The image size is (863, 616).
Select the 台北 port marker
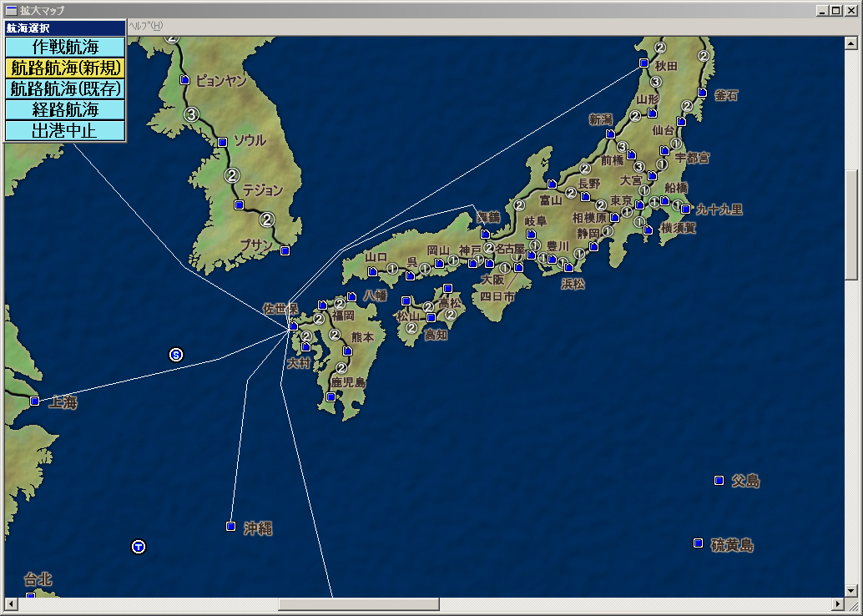coord(30,595)
